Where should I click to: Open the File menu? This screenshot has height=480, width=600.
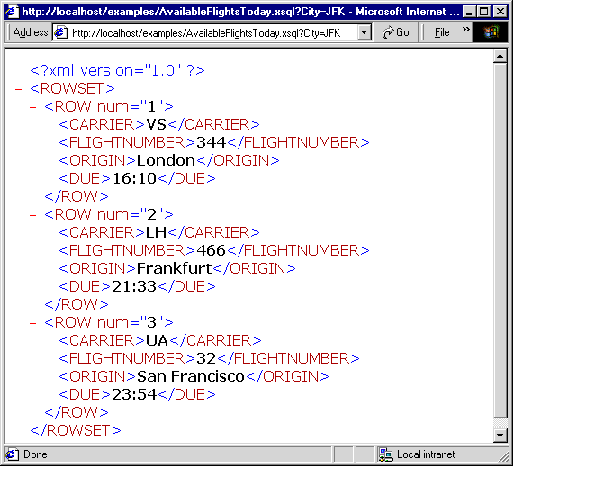coord(442,32)
